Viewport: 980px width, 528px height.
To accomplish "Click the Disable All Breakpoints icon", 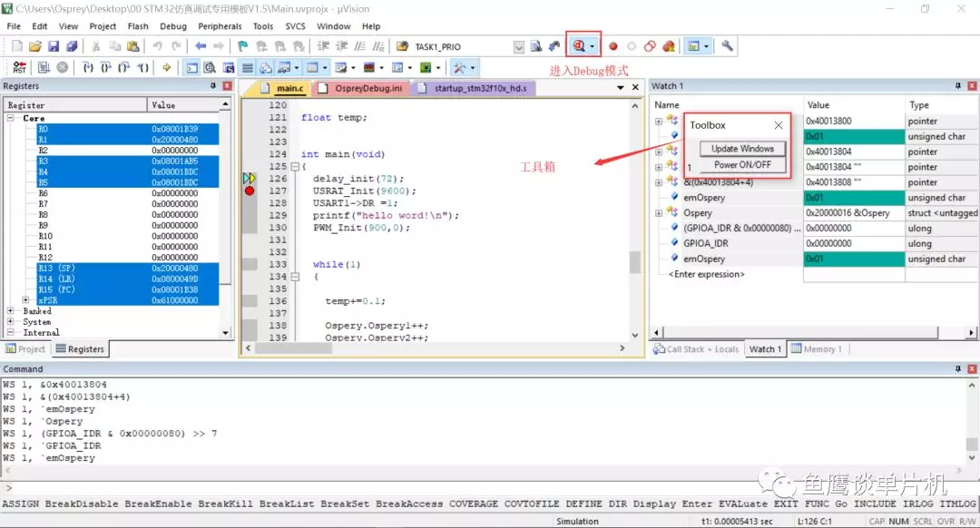I will (650, 46).
